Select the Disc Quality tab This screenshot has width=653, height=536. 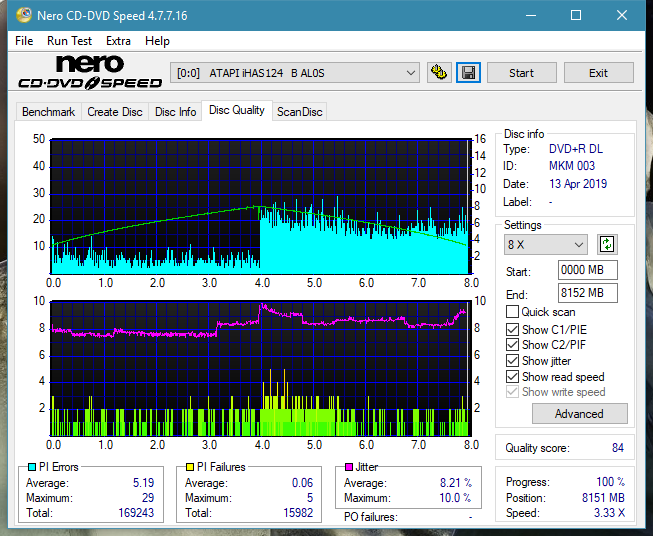[x=237, y=110]
